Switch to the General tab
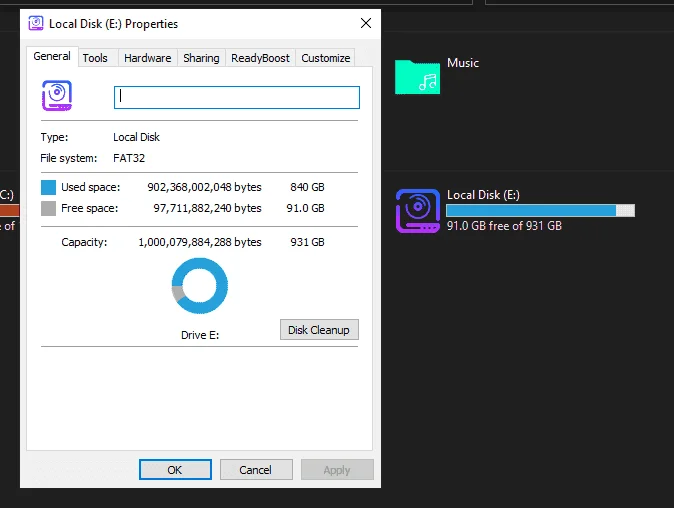 (52, 56)
